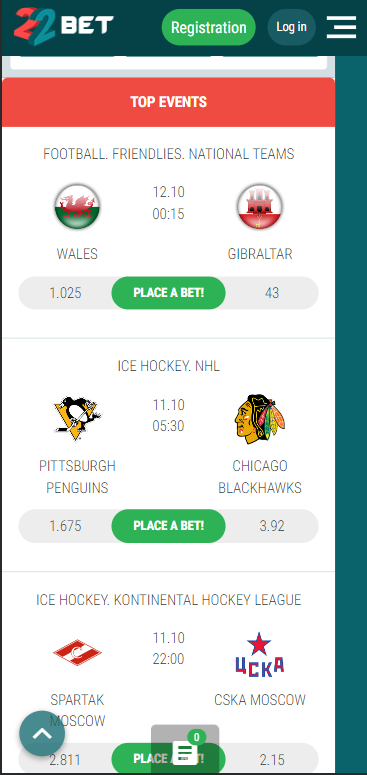Select CSKA Moscow odds 2.15
This screenshot has width=367, height=775.
point(272,759)
